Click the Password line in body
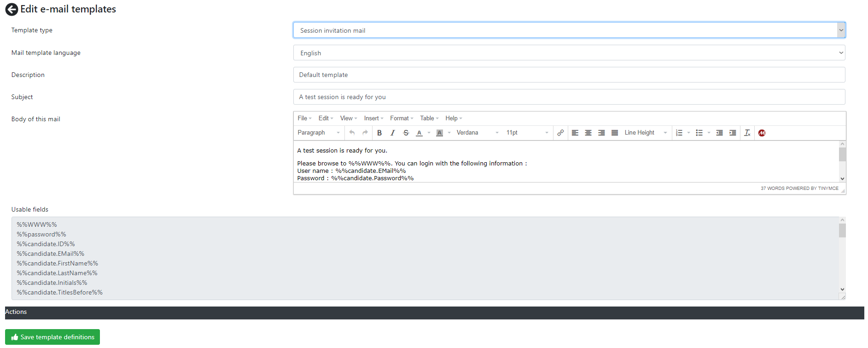868x348 pixels. coord(355,178)
